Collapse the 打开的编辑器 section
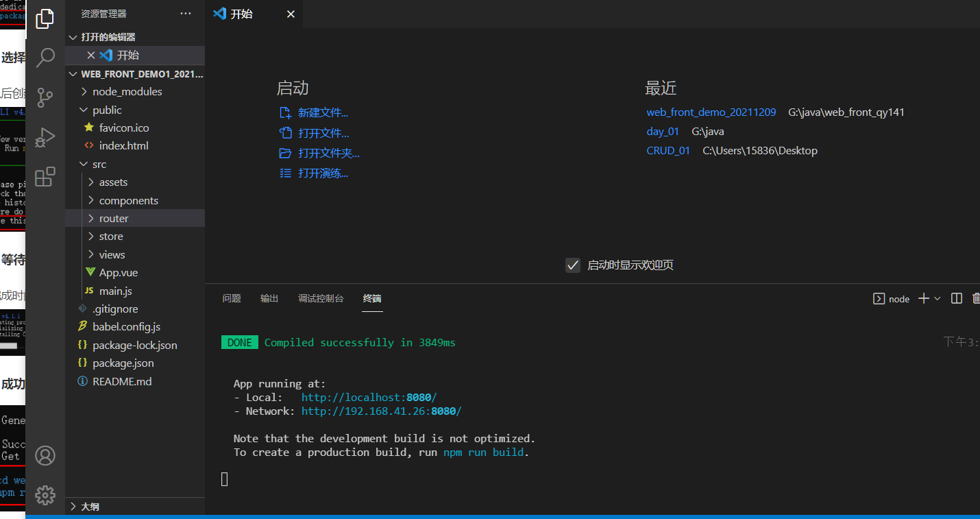980x519 pixels. coord(73,37)
